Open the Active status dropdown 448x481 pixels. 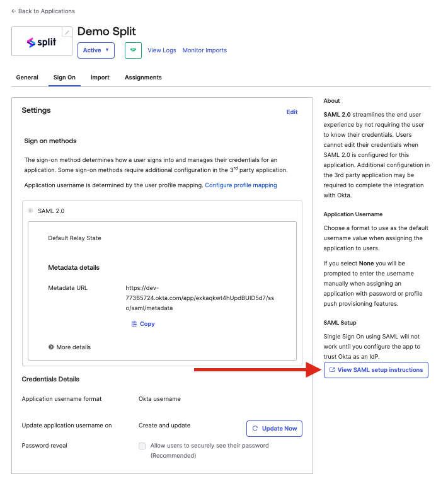coord(96,50)
